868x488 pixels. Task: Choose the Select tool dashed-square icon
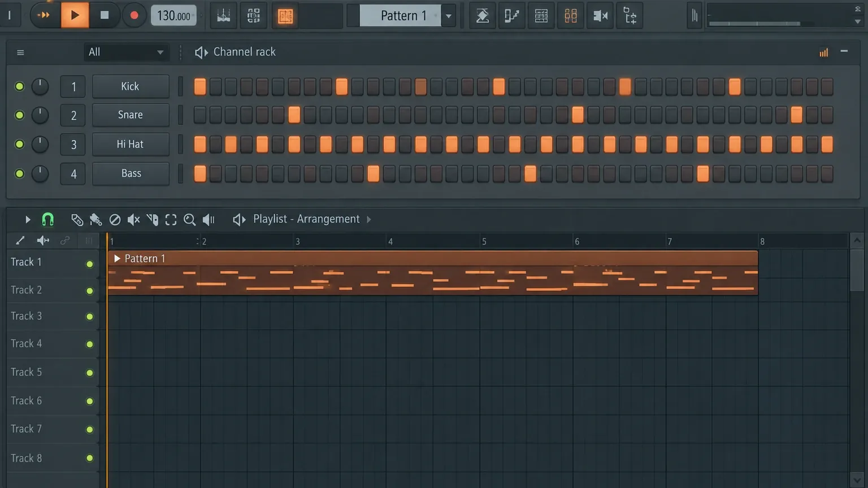(x=171, y=220)
